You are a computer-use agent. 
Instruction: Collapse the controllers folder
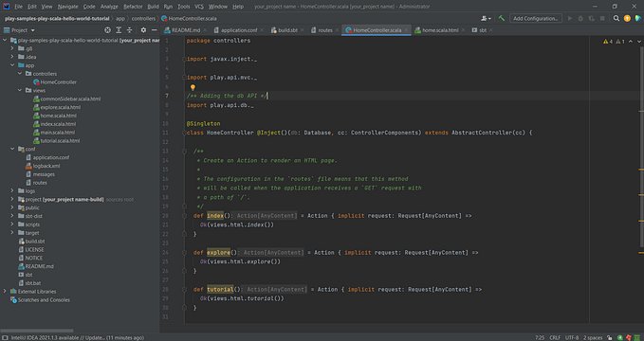point(19,74)
